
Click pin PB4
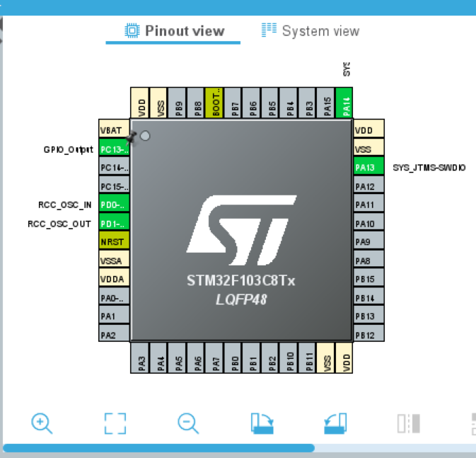[289, 103]
